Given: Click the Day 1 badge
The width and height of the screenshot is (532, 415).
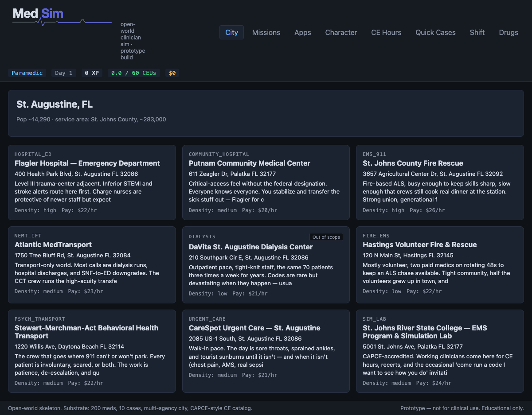Looking at the screenshot, I should click(64, 73).
